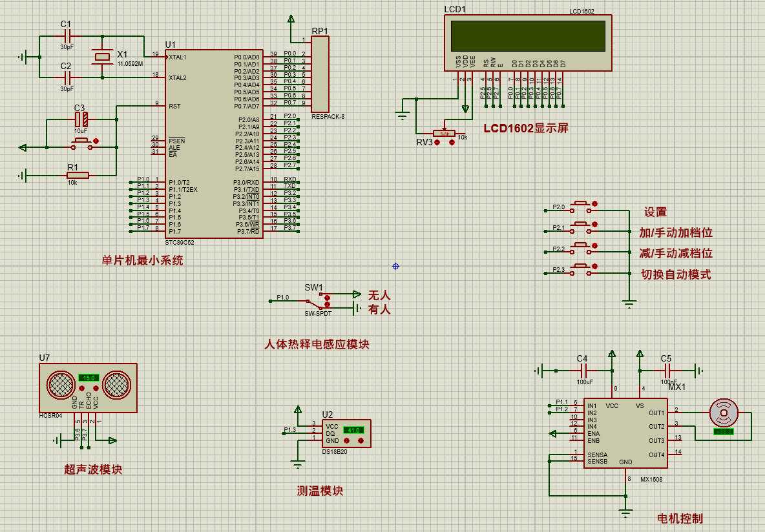Toggle the SW1 switch lower red dot
Viewport: 765px width, 532px height.
click(x=327, y=304)
